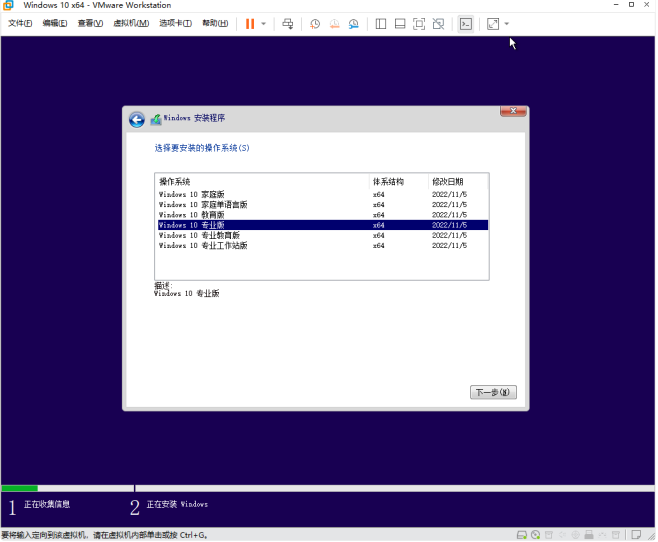
Task: Open the 编辑(E) menu
Action: click(x=55, y=23)
